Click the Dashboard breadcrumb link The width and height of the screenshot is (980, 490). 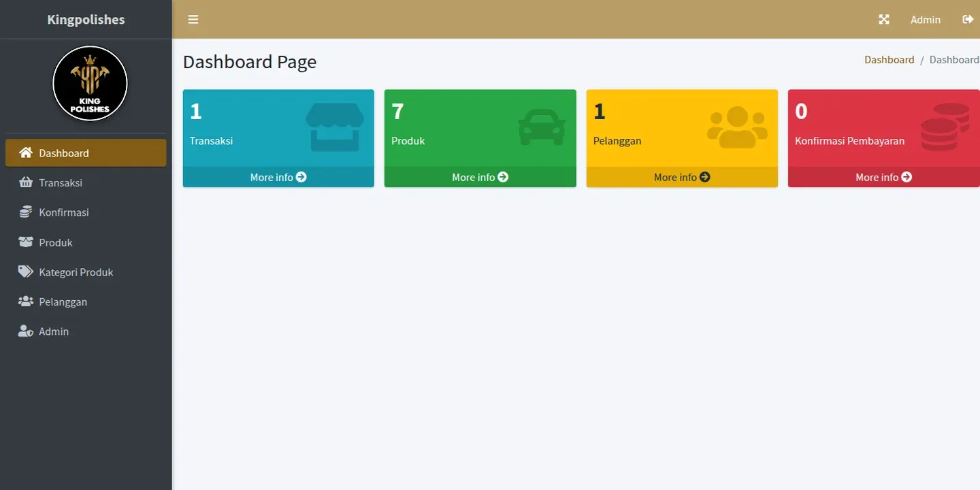889,60
